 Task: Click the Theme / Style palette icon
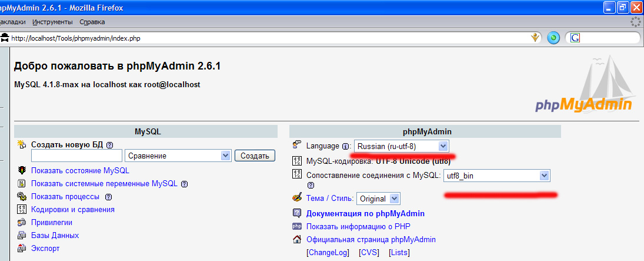(x=297, y=198)
